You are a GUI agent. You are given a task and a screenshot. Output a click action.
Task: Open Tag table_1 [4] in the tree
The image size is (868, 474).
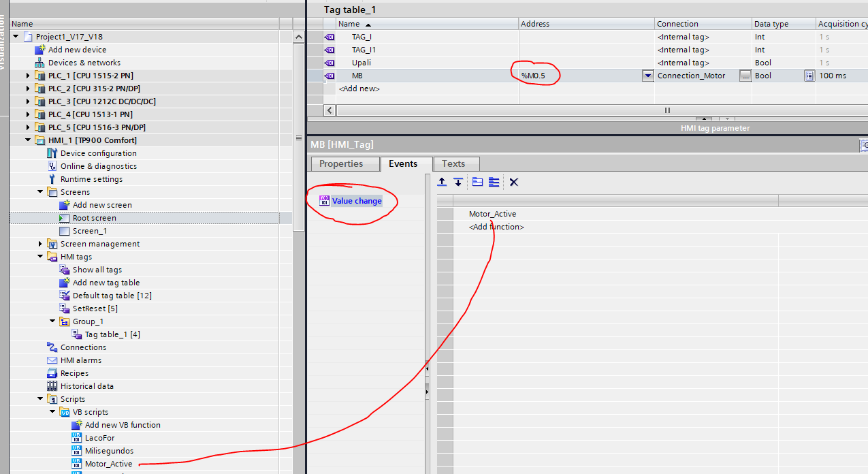tap(112, 334)
